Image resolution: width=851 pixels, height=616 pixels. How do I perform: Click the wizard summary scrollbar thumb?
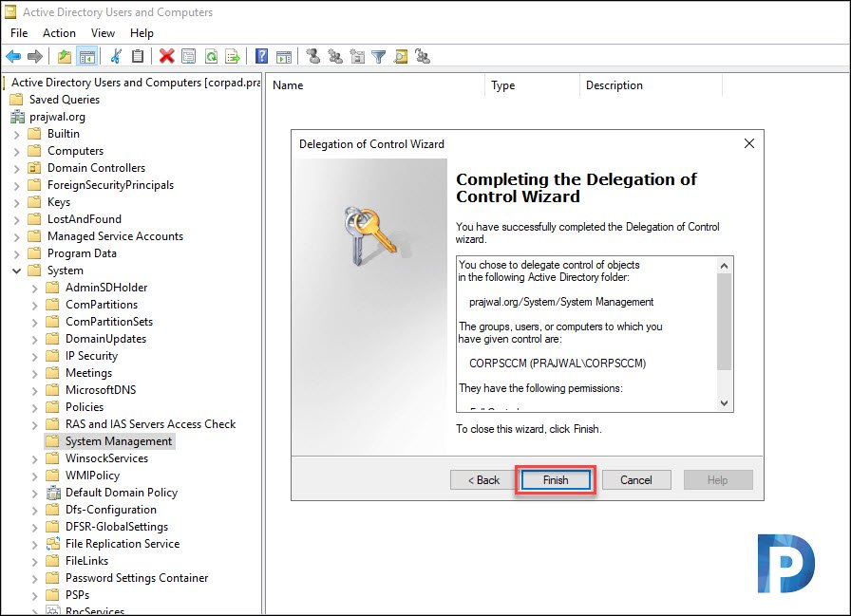coord(724,322)
